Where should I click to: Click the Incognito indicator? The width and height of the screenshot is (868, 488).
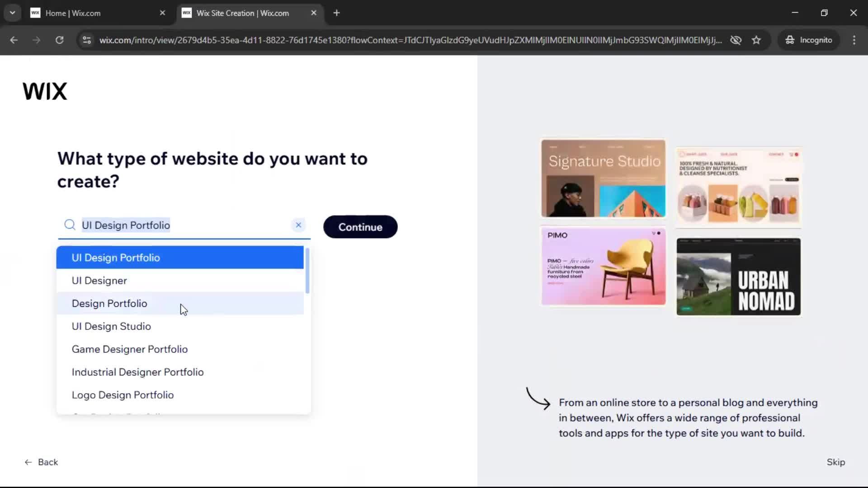809,40
